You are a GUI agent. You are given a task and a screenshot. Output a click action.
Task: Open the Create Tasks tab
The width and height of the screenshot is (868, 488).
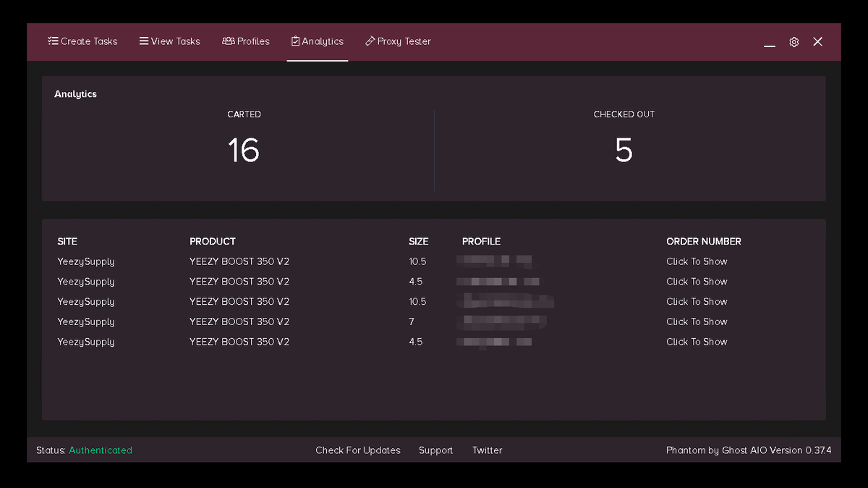(x=82, y=41)
